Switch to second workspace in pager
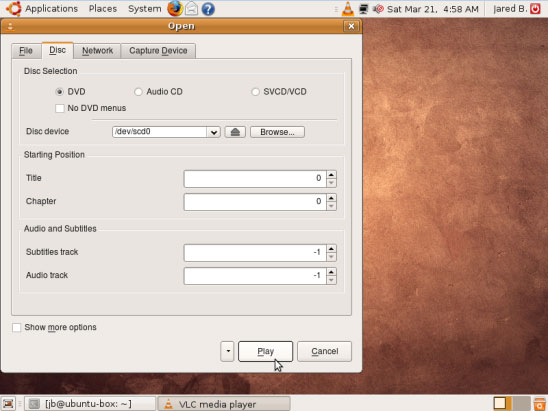This screenshot has height=411, width=548. [521, 403]
